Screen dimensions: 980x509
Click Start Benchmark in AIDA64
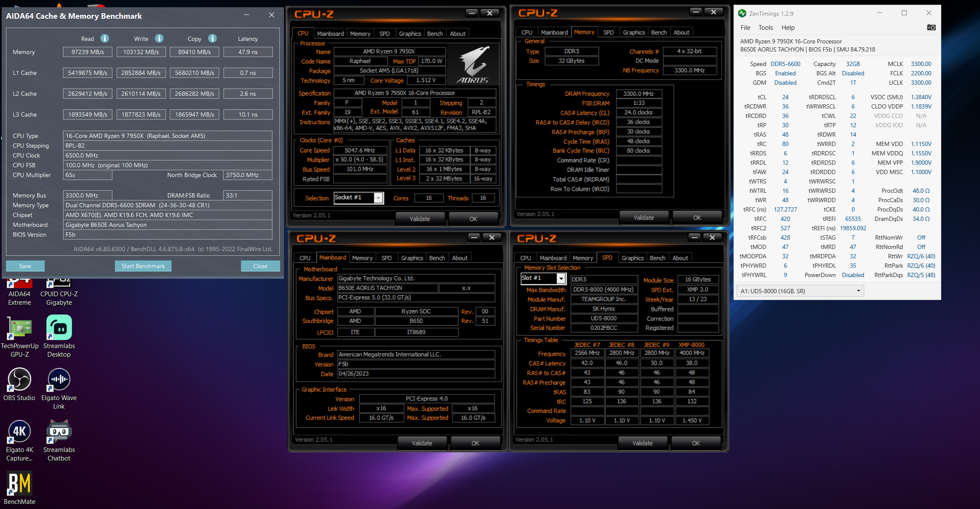click(143, 266)
